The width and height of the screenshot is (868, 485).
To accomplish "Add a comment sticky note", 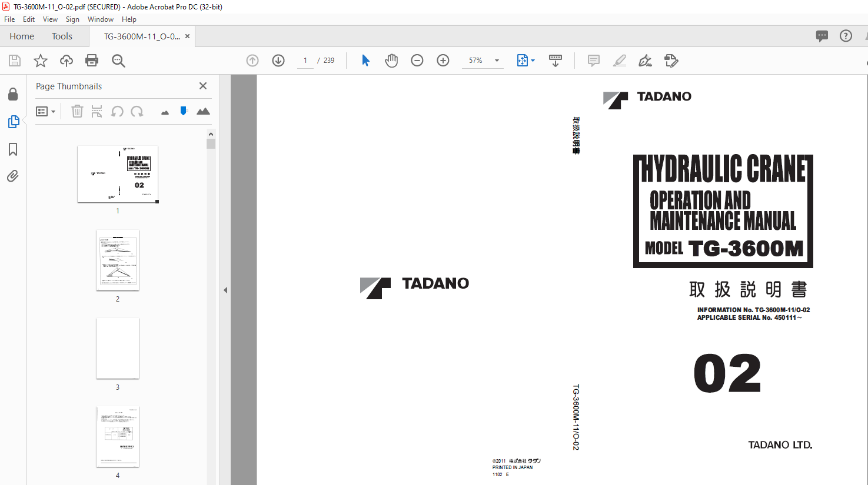I will 594,61.
